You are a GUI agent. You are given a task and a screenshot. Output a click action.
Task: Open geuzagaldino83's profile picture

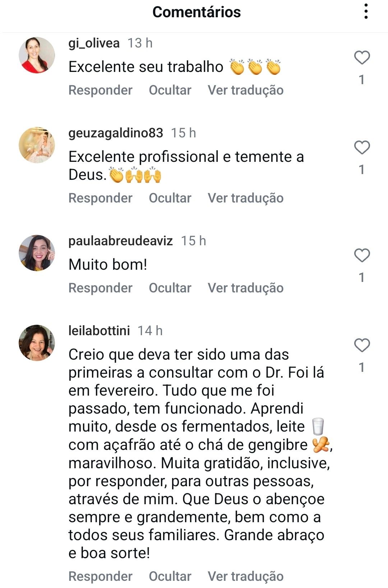pyautogui.click(x=37, y=145)
